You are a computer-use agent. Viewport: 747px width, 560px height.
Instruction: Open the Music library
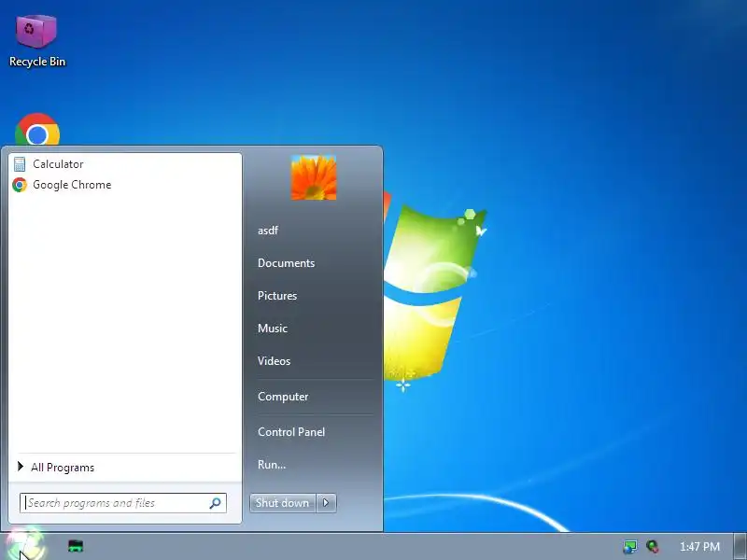coord(273,329)
